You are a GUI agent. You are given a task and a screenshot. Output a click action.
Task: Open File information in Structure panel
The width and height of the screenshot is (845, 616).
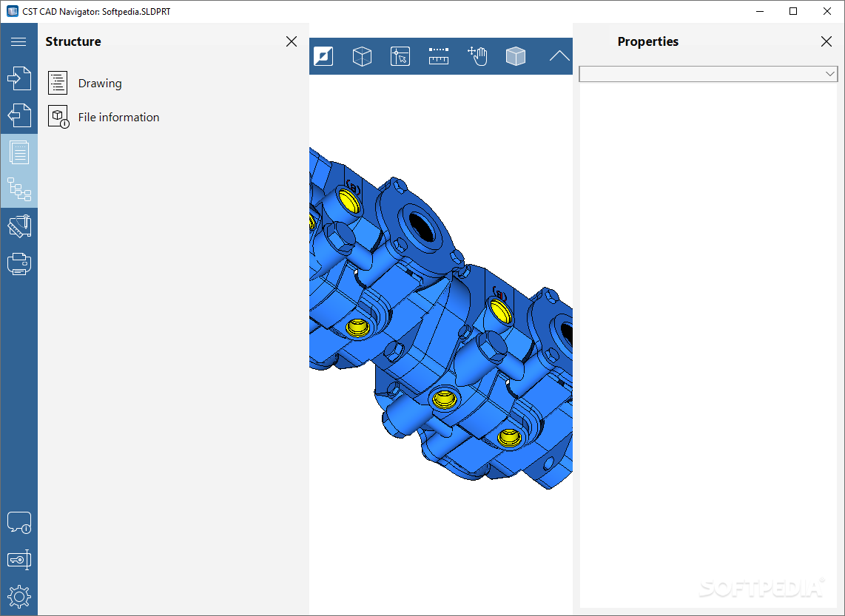click(118, 117)
